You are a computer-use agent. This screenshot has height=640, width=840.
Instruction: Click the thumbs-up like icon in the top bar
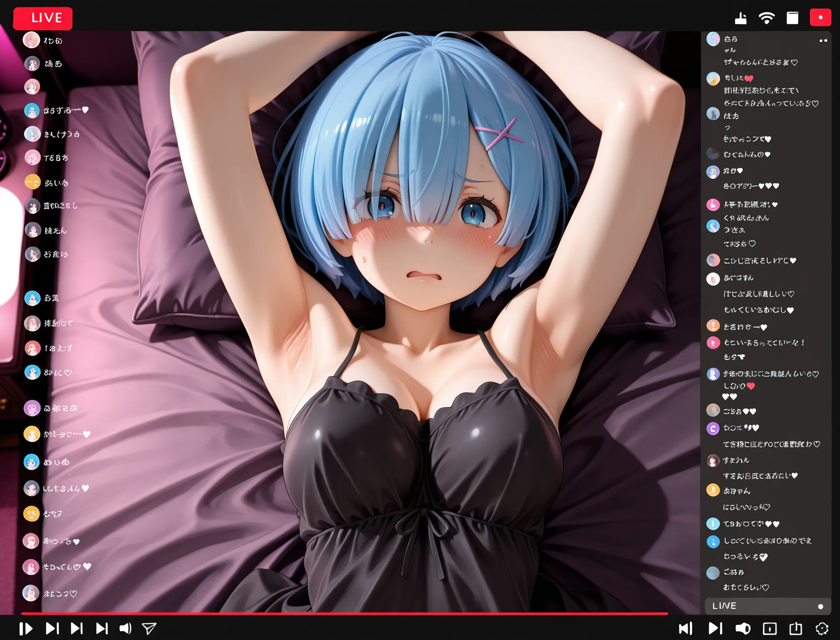coord(740,18)
